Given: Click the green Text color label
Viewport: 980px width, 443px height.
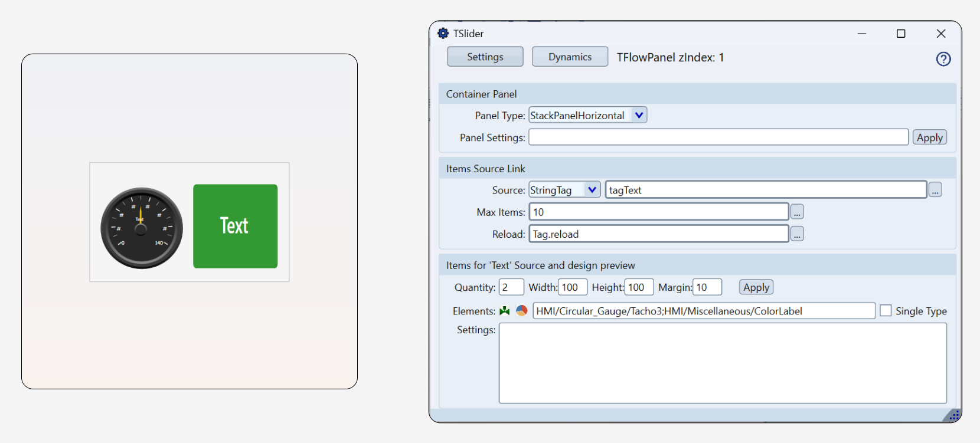Looking at the screenshot, I should click(x=235, y=227).
